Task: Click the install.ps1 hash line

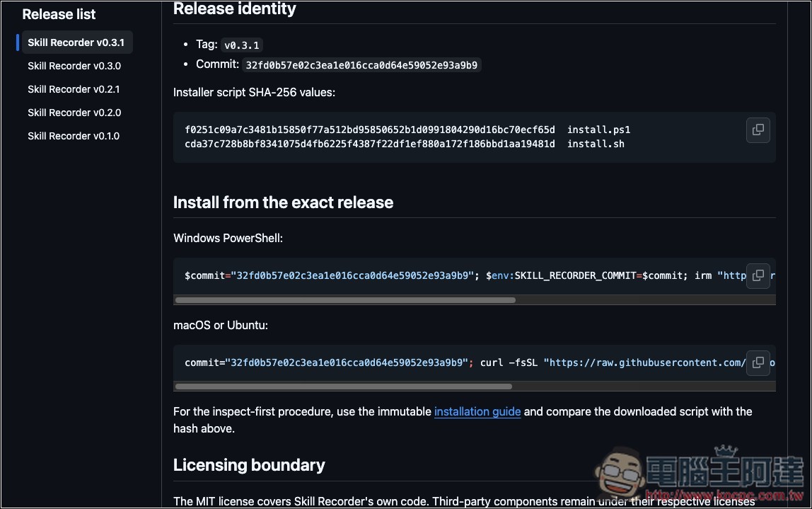Action: tap(407, 130)
